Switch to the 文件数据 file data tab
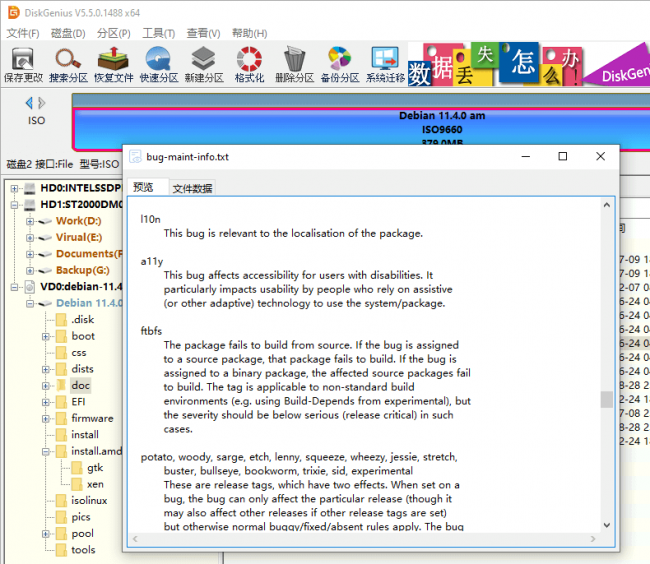This screenshot has width=650, height=564. 192,189
